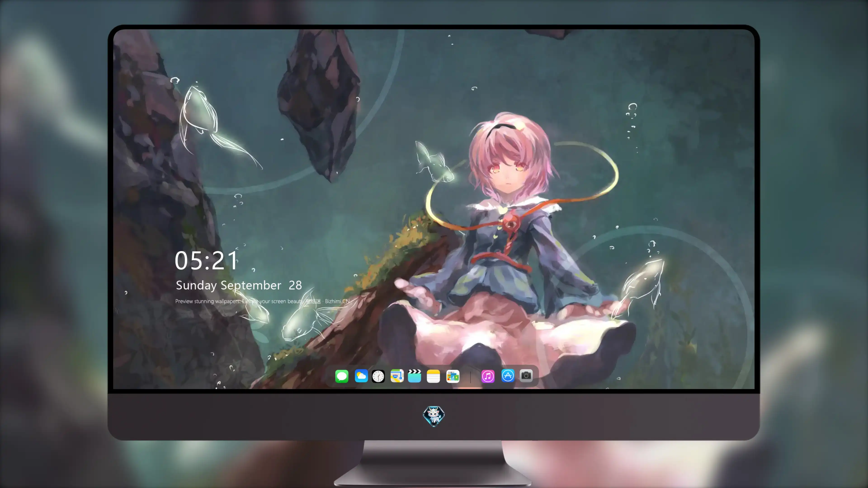Click the Preview stunning wallpapers caption text
Image resolution: width=868 pixels, height=488 pixels.
pos(262,301)
